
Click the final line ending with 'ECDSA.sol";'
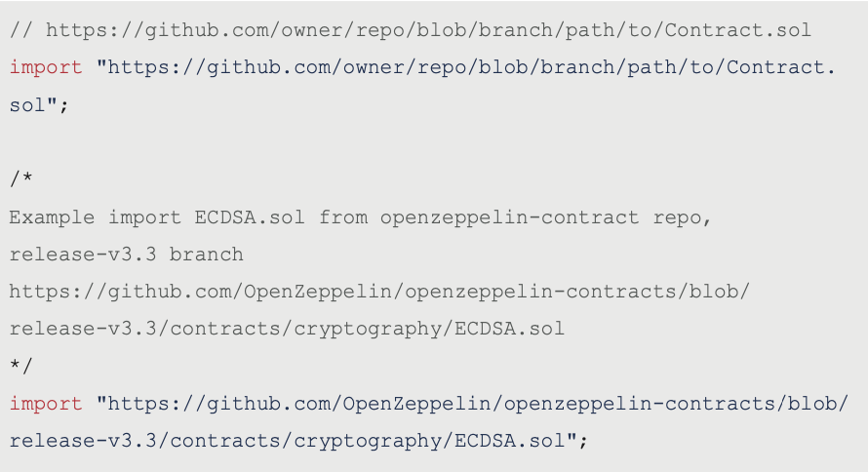coord(299,441)
